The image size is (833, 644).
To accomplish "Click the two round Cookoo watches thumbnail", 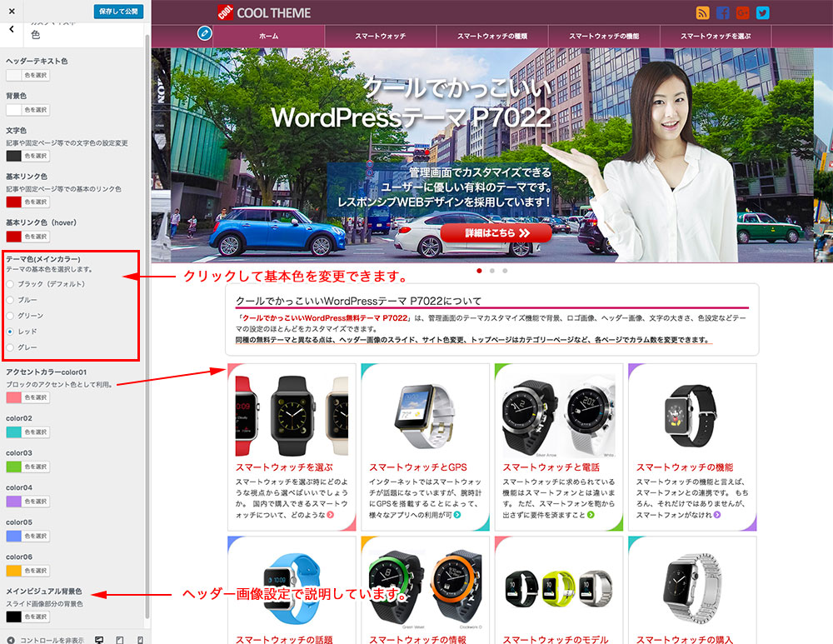I will (x=559, y=415).
